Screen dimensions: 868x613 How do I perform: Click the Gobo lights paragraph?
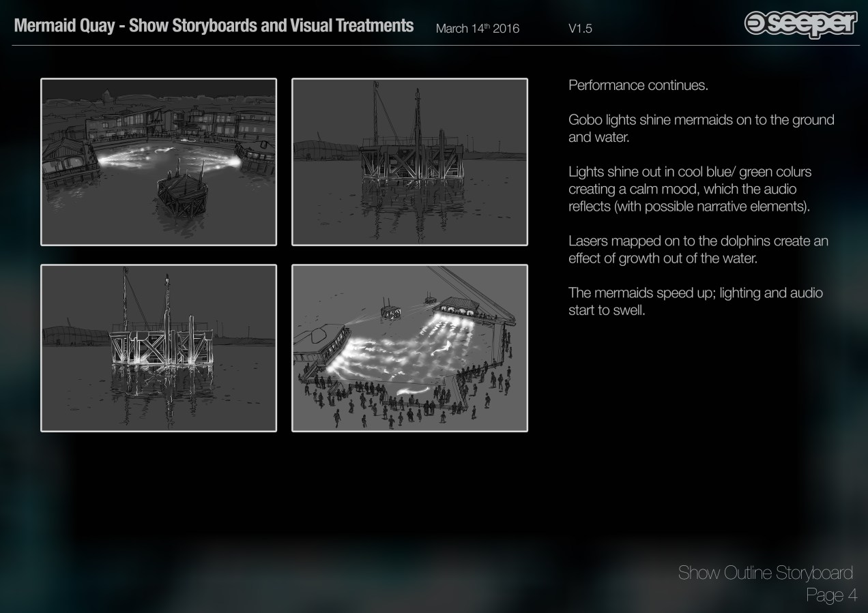click(701, 128)
